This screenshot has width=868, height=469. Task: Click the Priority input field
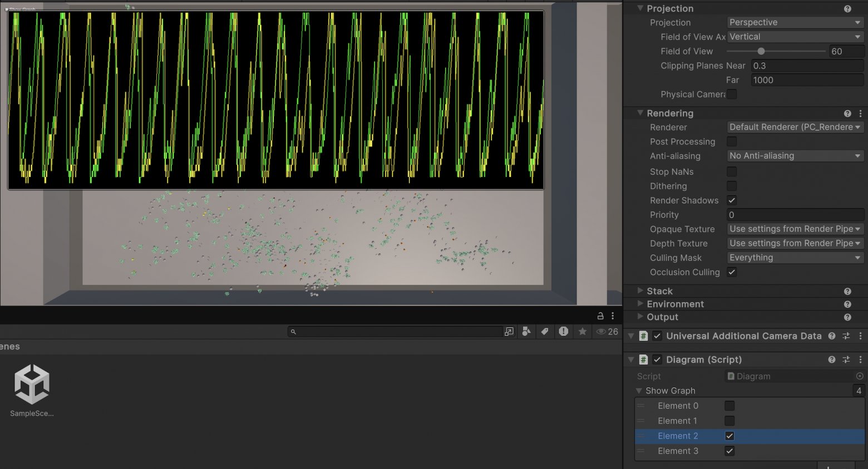click(795, 215)
